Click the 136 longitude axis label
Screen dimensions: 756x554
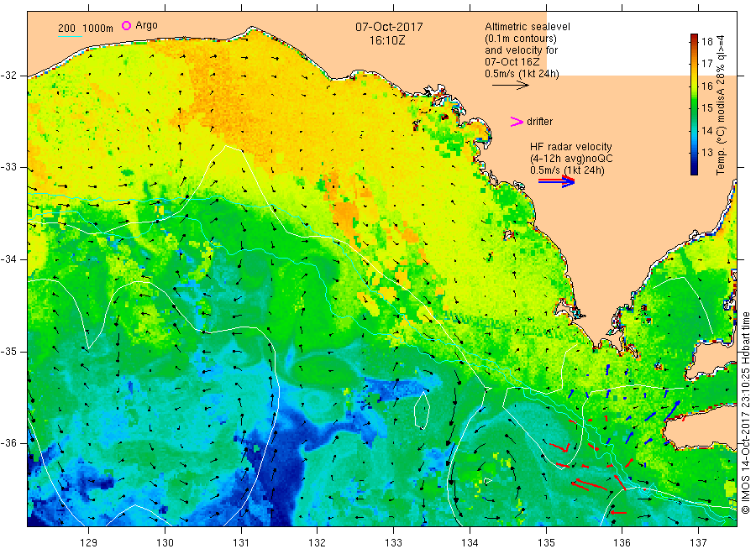point(622,543)
